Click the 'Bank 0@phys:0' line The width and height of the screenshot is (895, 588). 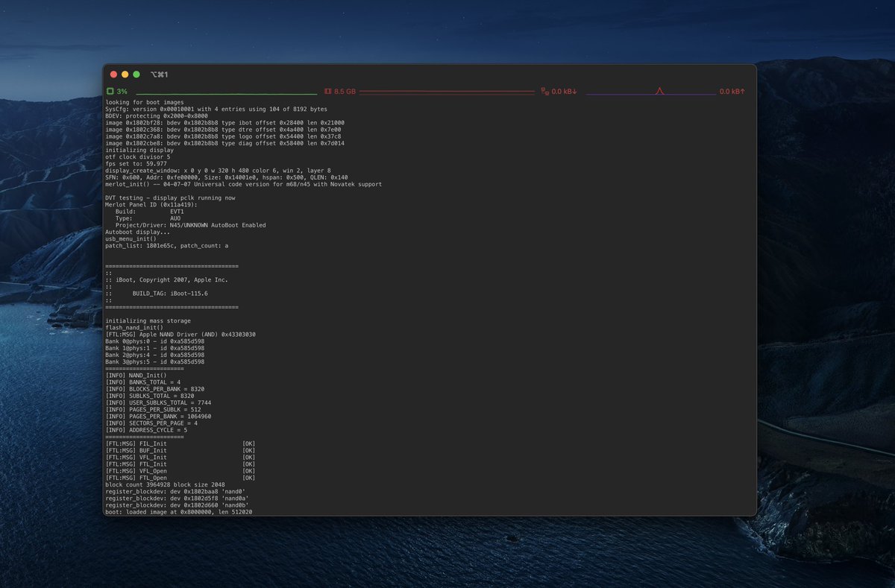tap(155, 341)
